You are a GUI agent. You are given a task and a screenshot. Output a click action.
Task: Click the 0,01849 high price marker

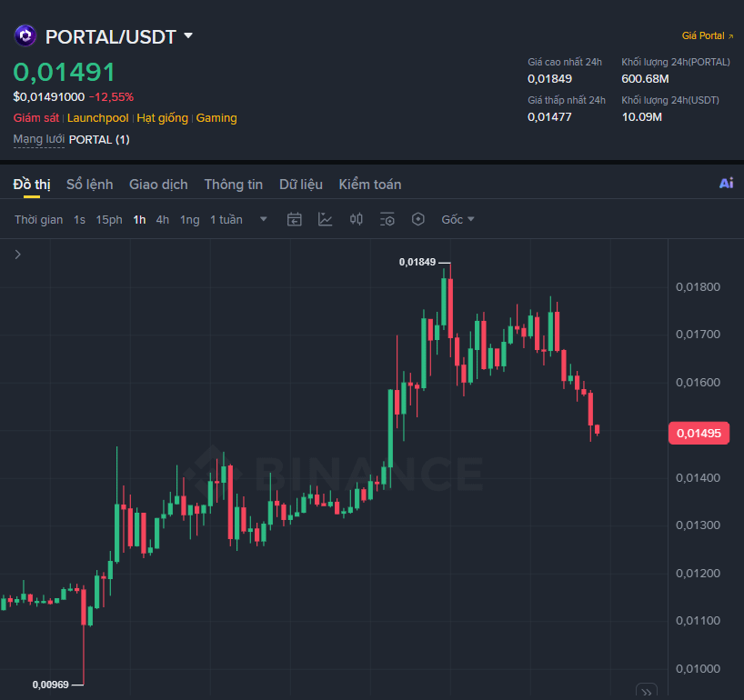417,262
